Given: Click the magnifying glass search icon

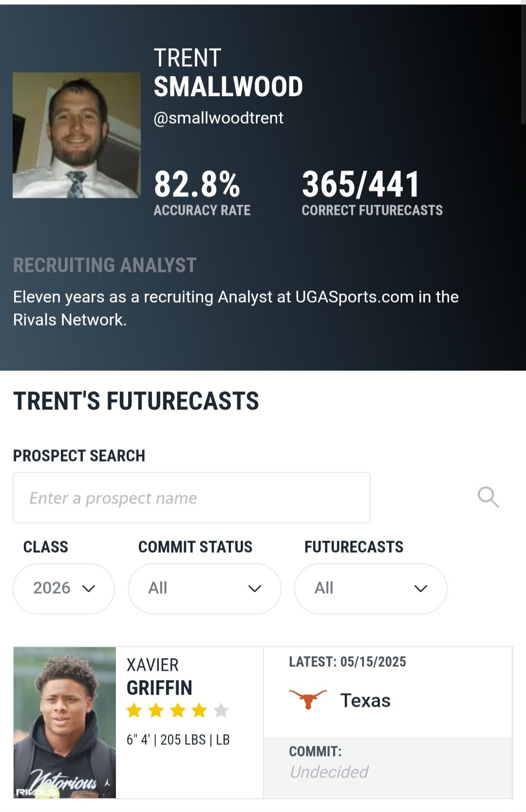Looking at the screenshot, I should coord(488,497).
